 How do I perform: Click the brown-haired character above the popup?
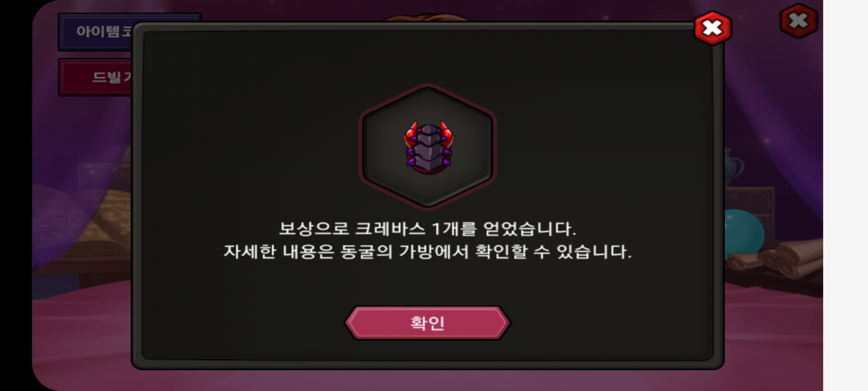tap(427, 17)
